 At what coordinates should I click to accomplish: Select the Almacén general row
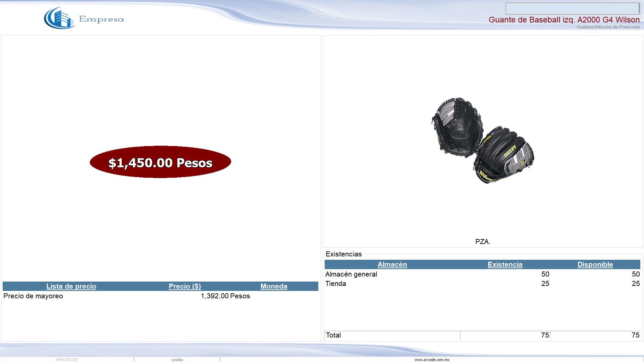pyautogui.click(x=351, y=274)
